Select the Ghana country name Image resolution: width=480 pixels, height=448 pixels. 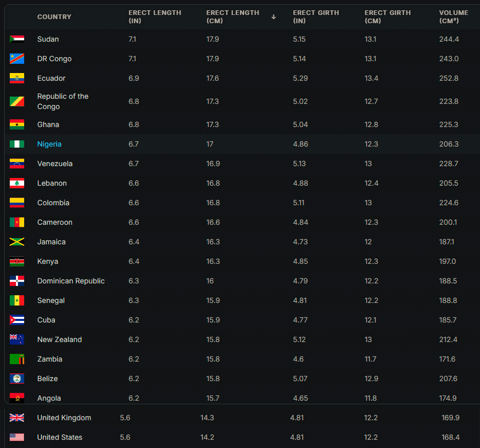[48, 124]
